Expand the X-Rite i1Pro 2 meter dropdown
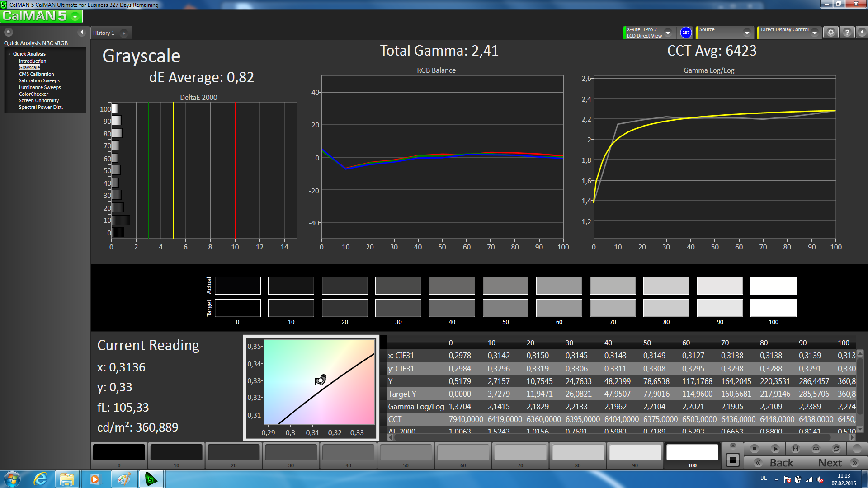 coord(668,33)
